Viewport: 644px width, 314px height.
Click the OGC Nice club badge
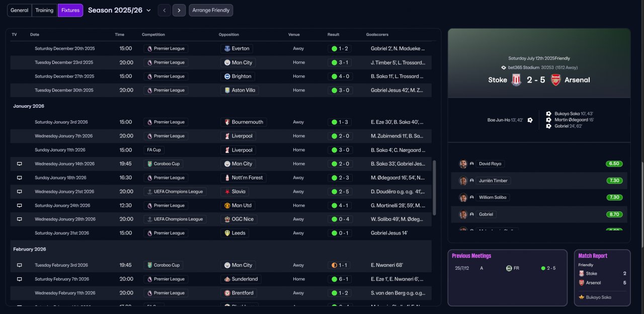pos(227,219)
